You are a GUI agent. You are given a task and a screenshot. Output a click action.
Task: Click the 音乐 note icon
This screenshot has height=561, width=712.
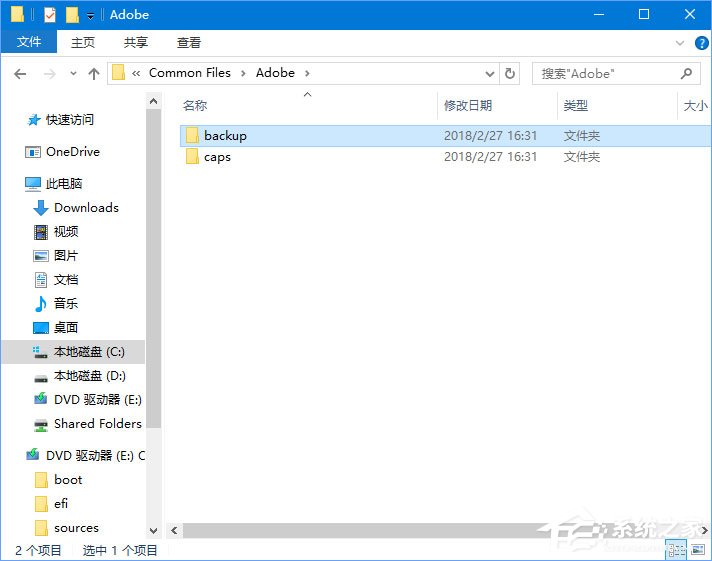point(41,304)
